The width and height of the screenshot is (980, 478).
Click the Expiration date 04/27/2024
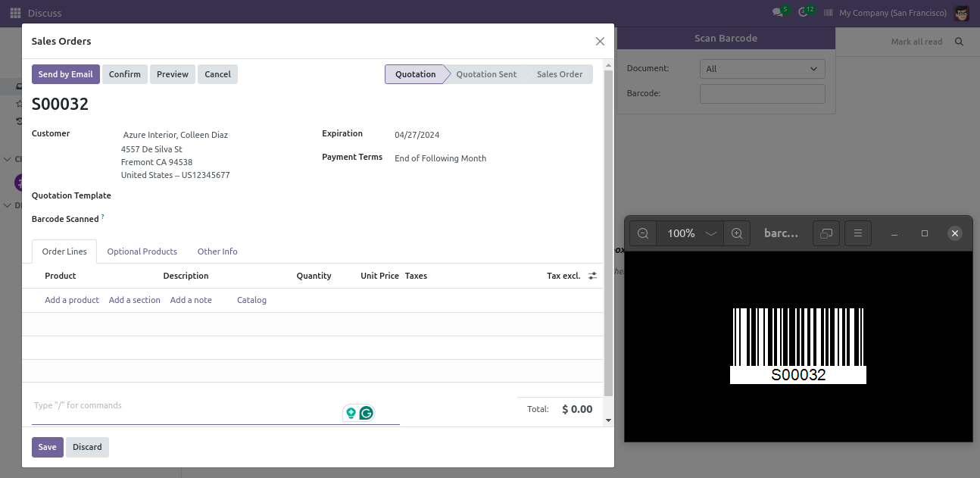(417, 135)
